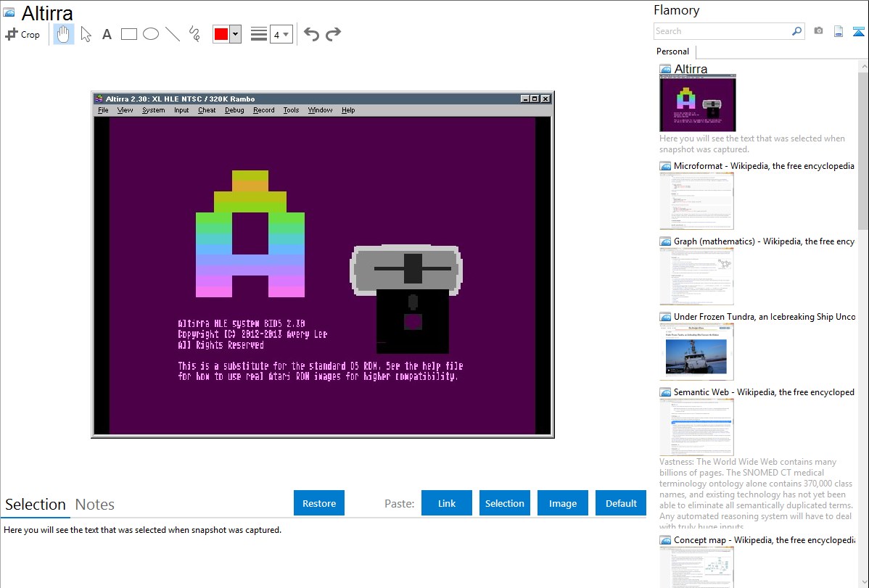Redo the last undone action
This screenshot has width=869, height=588.
click(333, 34)
